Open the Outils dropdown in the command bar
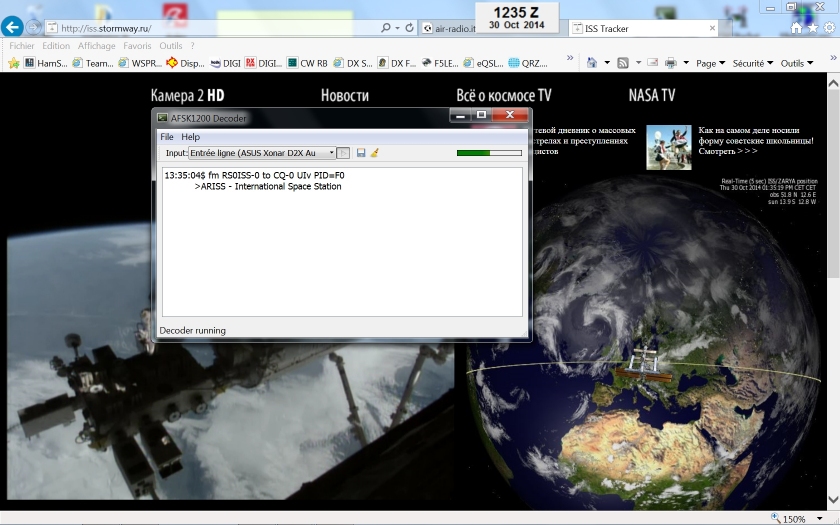This screenshot has height=525, width=840. [x=796, y=63]
